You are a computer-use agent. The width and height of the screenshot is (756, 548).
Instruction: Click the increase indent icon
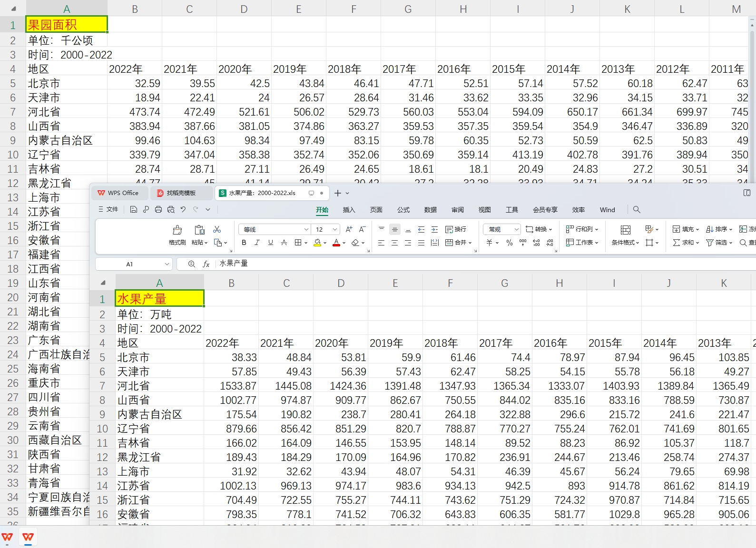coord(434,229)
